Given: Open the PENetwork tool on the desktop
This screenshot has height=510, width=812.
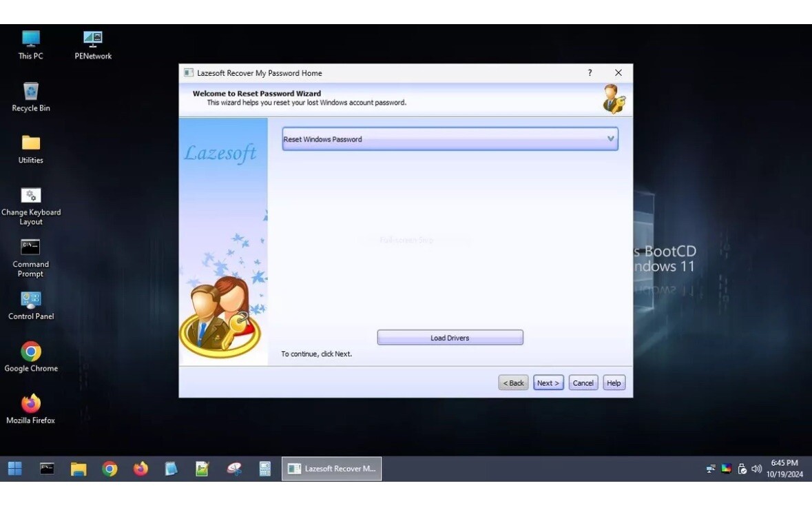Looking at the screenshot, I should 92,41.
